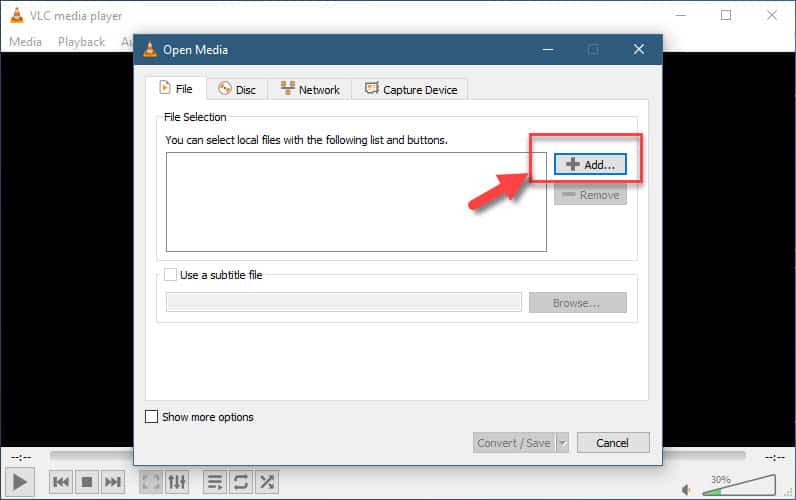Click the Convert / Save button

click(x=514, y=443)
